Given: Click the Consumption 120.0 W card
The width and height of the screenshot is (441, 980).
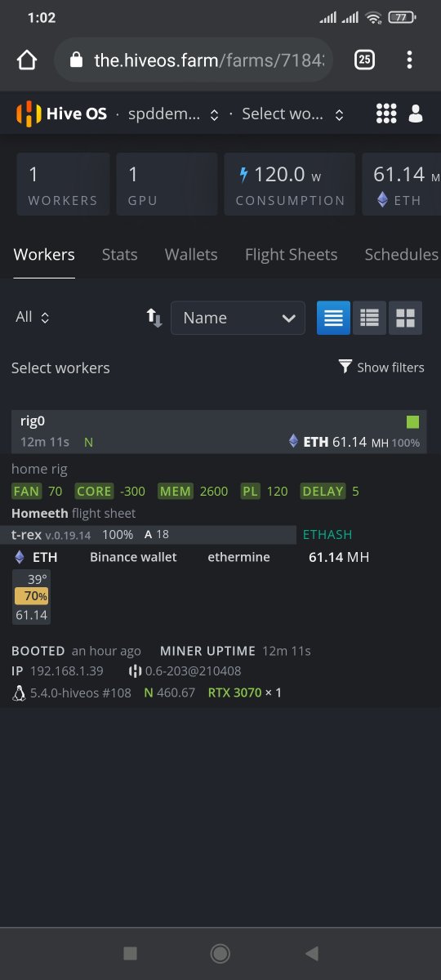Looking at the screenshot, I should (290, 185).
